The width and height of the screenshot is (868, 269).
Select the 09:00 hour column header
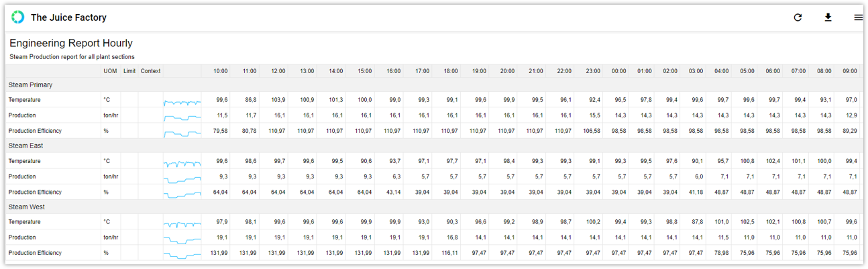(x=850, y=71)
